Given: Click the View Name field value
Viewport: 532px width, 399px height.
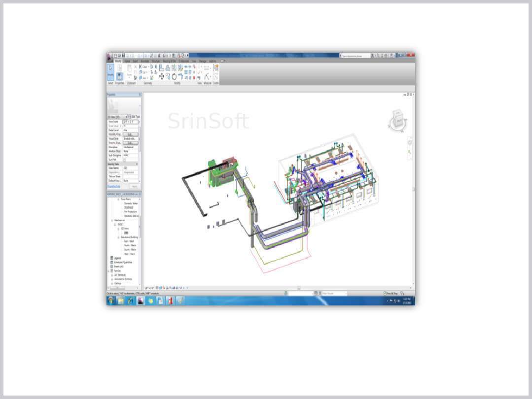Looking at the screenshot, I should pyautogui.click(x=131, y=168).
